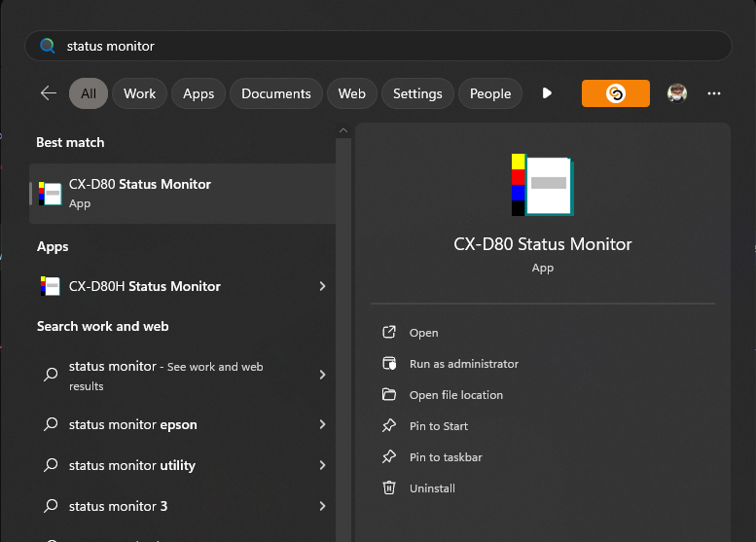Click the CX-D80 Status Monitor title in details pane

(x=542, y=244)
